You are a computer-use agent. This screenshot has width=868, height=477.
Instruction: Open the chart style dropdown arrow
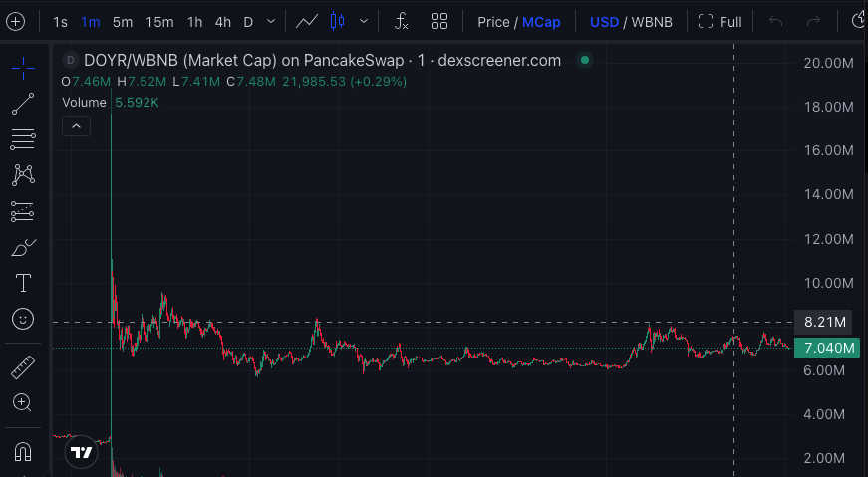(364, 22)
